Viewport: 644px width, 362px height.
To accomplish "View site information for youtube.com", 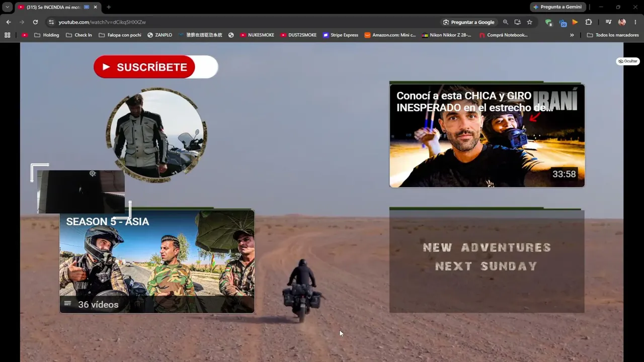I will pos(51,22).
